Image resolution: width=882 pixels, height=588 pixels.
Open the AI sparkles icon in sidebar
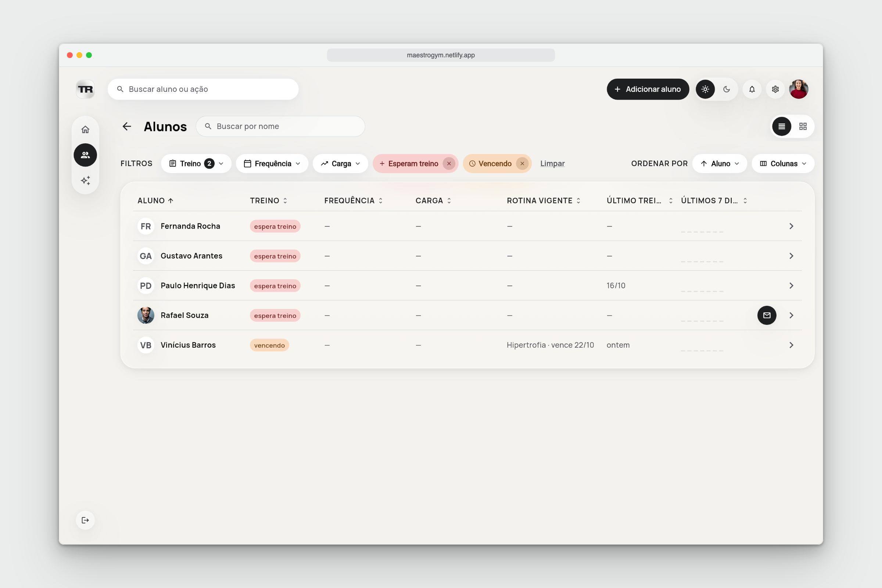point(85,180)
